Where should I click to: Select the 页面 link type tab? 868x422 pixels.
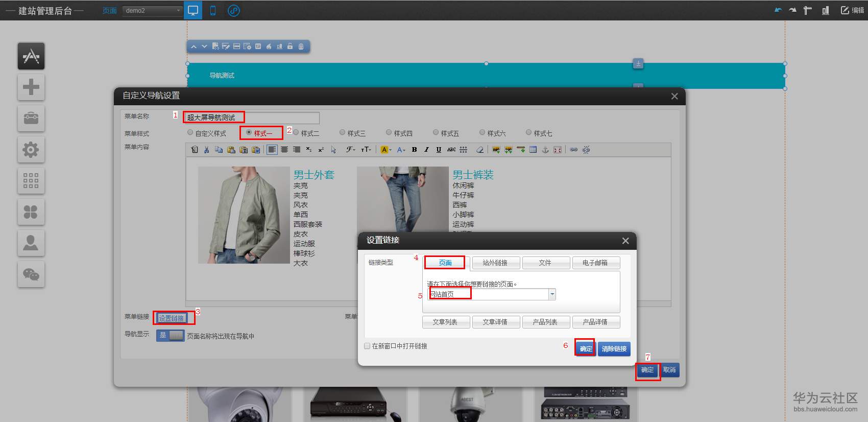445,263
